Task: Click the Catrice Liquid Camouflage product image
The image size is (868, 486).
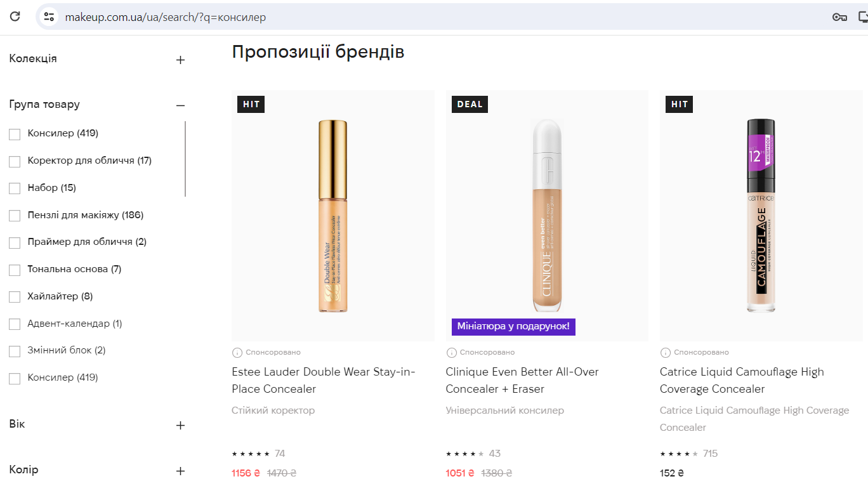Action: click(761, 216)
